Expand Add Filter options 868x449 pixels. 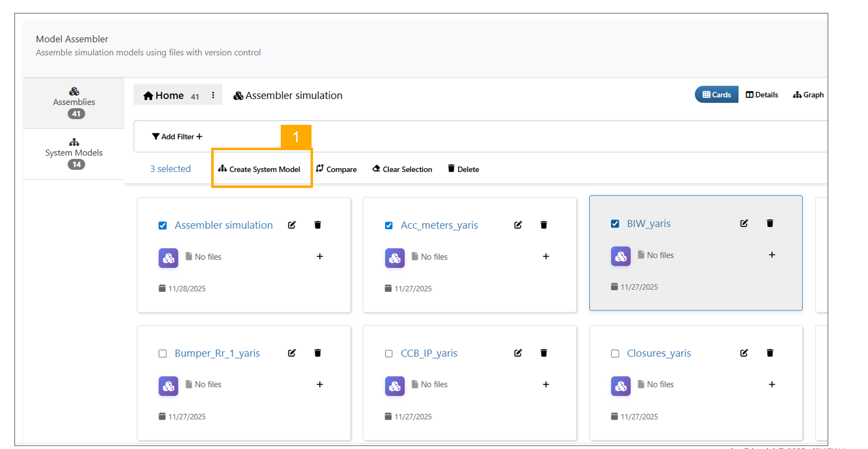(177, 137)
